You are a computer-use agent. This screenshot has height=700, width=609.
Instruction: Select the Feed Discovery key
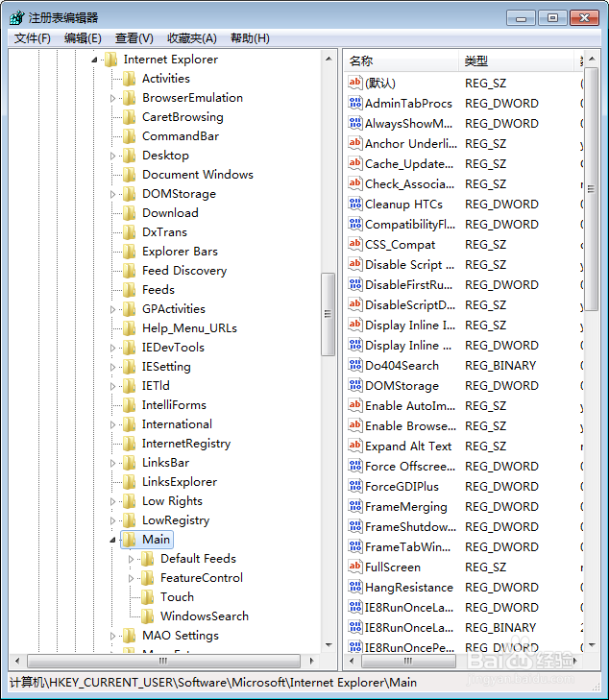(184, 271)
